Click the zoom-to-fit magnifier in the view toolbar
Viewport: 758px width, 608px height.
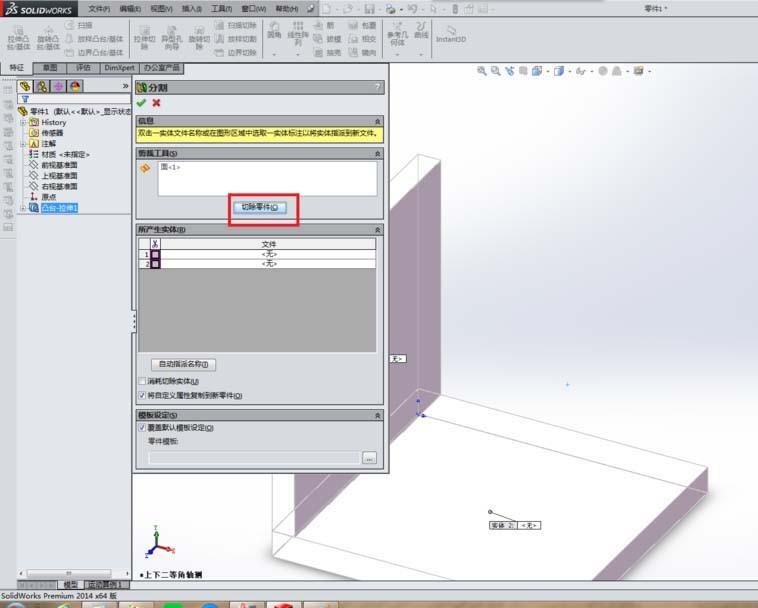pyautogui.click(x=481, y=71)
